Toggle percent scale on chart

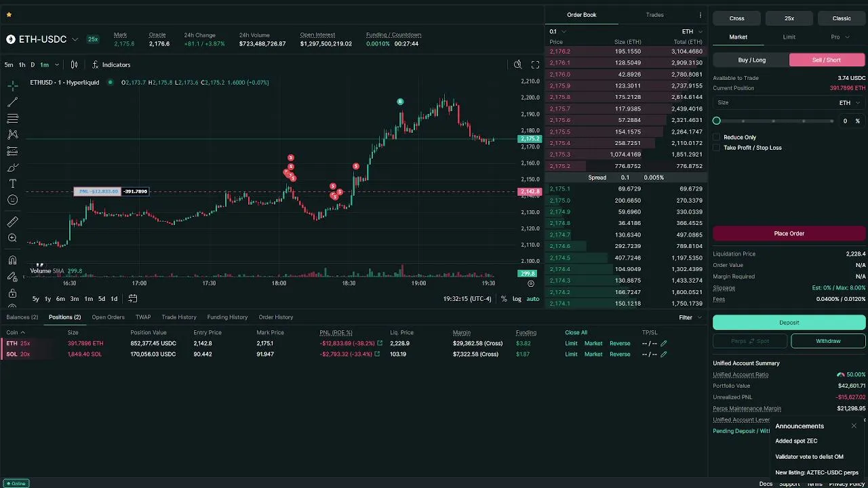(x=504, y=299)
